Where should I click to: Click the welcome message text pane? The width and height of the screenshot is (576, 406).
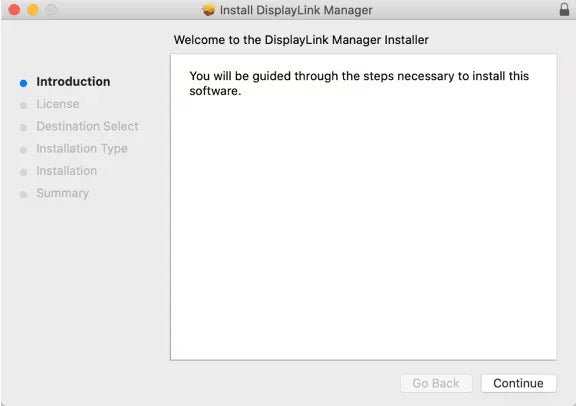363,207
